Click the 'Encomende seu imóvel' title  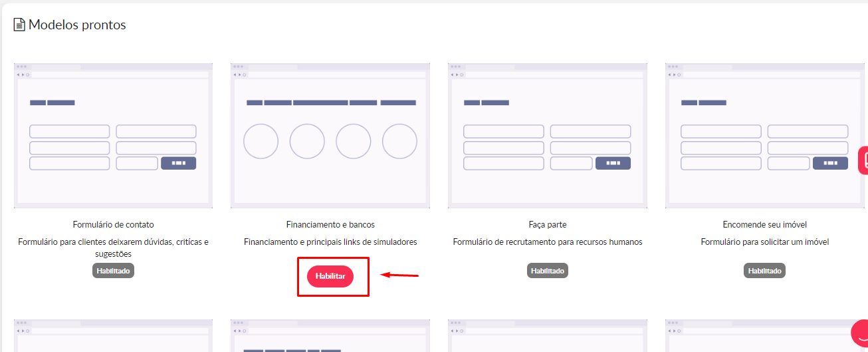(x=765, y=225)
